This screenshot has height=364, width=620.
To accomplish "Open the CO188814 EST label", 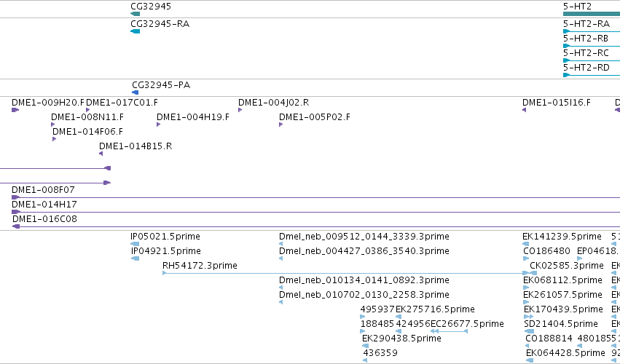I will [549, 339].
